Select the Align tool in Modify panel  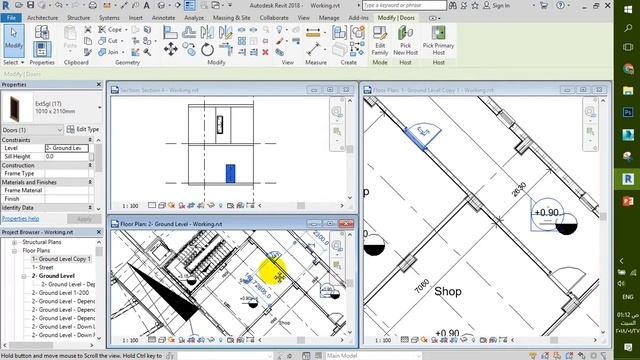[170, 32]
